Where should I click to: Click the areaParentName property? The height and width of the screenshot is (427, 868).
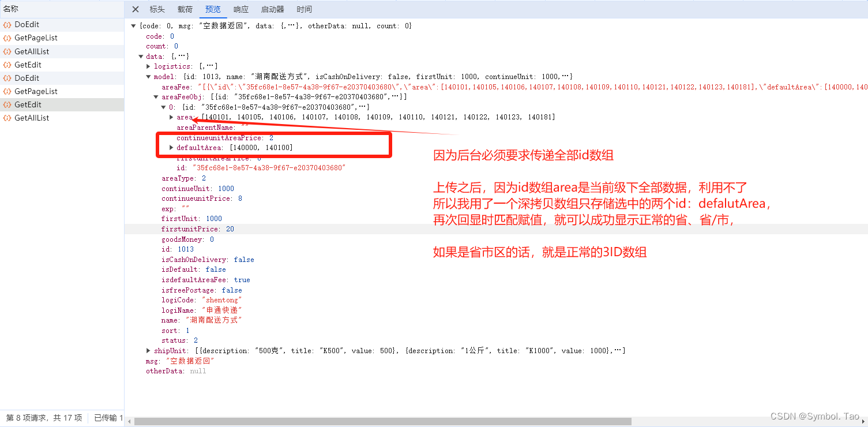coord(213,128)
